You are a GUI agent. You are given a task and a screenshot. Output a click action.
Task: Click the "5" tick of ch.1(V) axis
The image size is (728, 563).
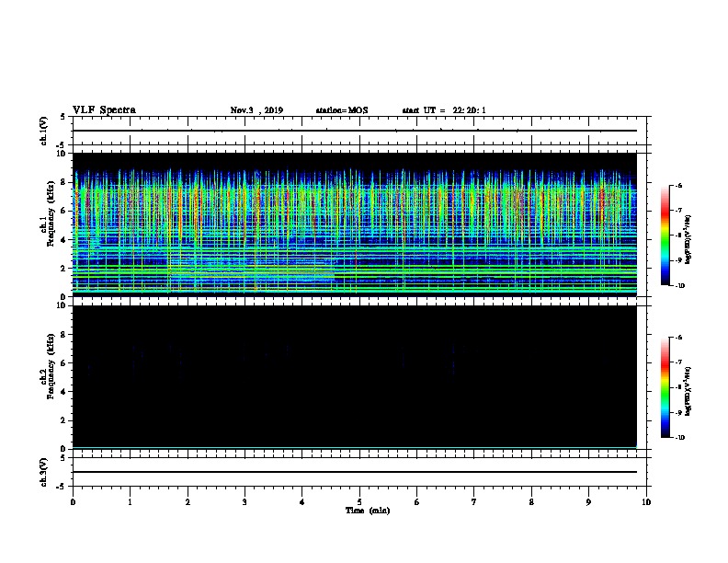(63, 117)
